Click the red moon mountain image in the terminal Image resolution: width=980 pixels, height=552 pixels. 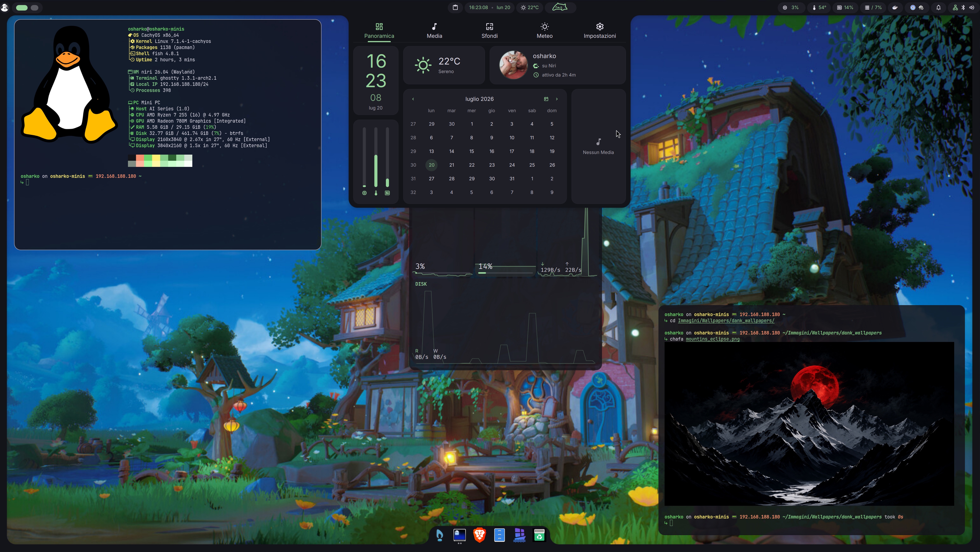809,424
